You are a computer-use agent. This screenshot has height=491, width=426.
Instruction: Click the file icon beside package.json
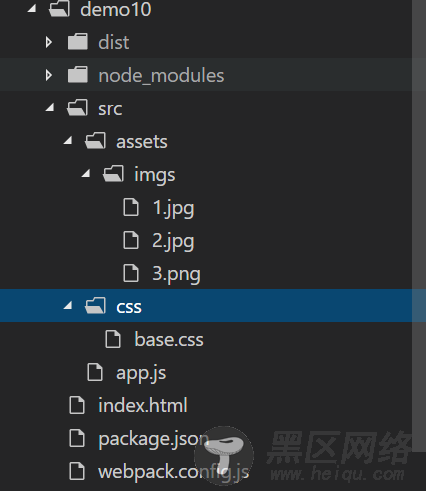[77, 438]
